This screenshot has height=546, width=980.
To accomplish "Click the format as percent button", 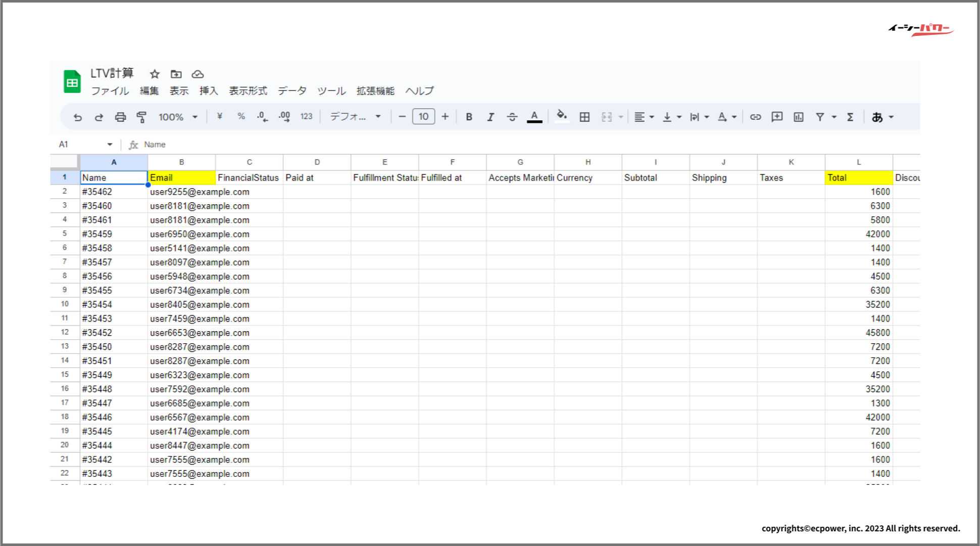I will (x=241, y=117).
